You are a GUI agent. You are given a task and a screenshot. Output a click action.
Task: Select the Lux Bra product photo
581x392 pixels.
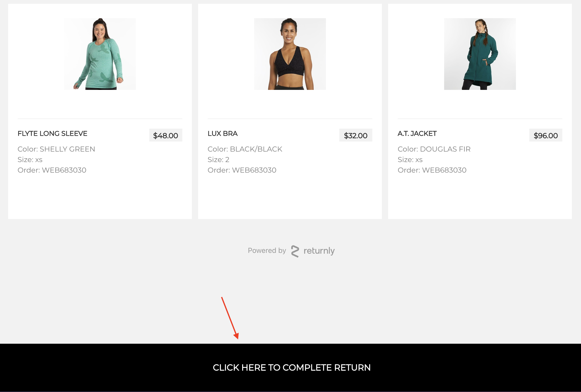click(290, 54)
